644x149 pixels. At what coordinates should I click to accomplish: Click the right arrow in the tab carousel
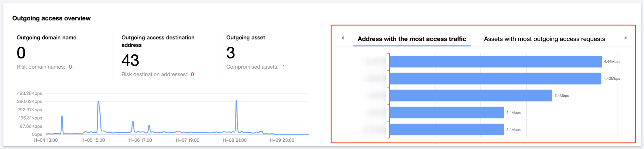coord(625,38)
